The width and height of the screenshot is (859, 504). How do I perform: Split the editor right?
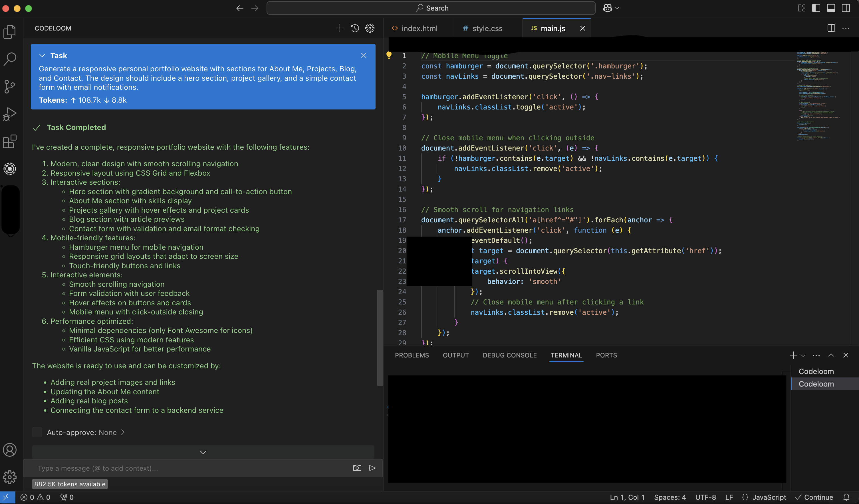[x=831, y=28]
